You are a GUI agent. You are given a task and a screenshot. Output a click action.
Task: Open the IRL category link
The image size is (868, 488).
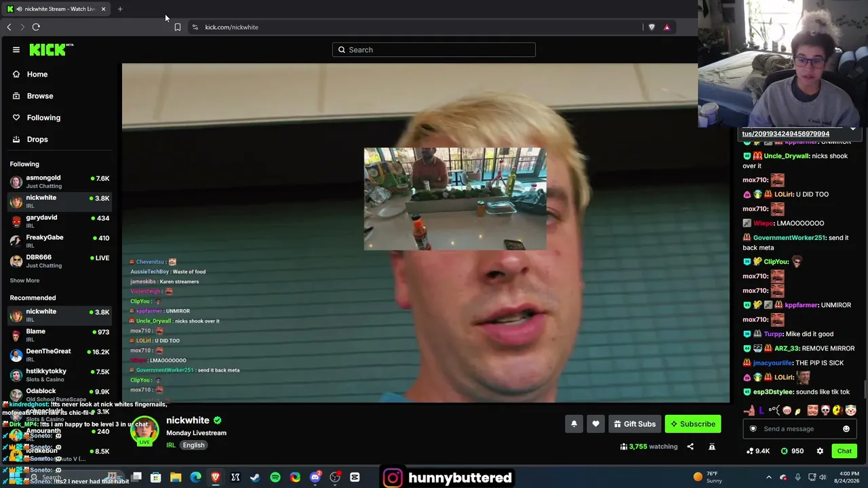click(171, 445)
